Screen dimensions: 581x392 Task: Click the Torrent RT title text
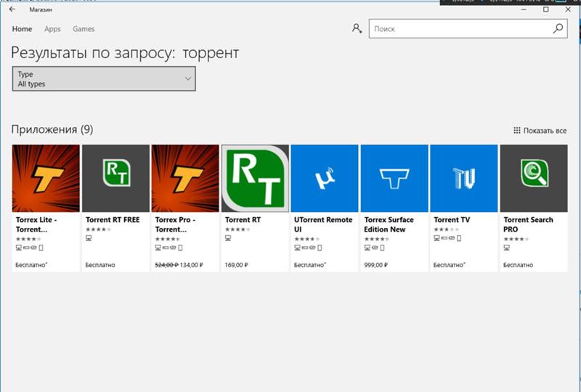click(243, 220)
